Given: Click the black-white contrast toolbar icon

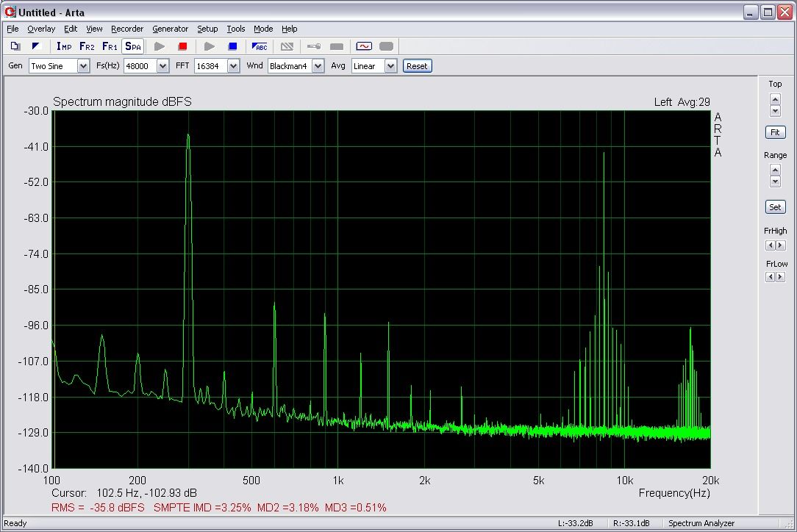Looking at the screenshot, I should (x=35, y=46).
